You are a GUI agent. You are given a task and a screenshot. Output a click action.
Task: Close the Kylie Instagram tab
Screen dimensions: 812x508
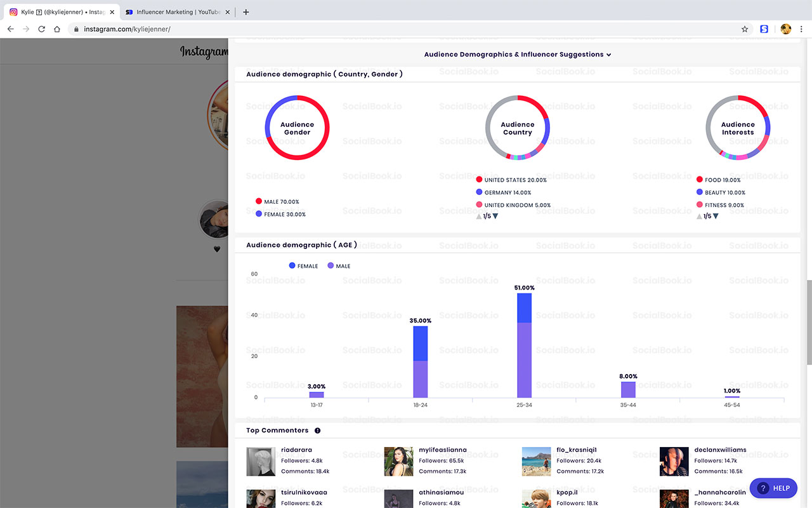point(112,12)
